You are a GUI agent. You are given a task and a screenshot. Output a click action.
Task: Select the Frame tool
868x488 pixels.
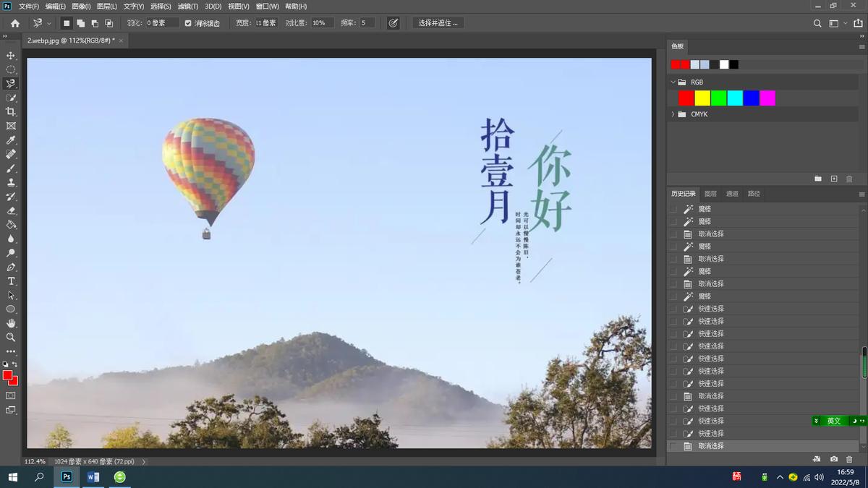click(x=11, y=126)
